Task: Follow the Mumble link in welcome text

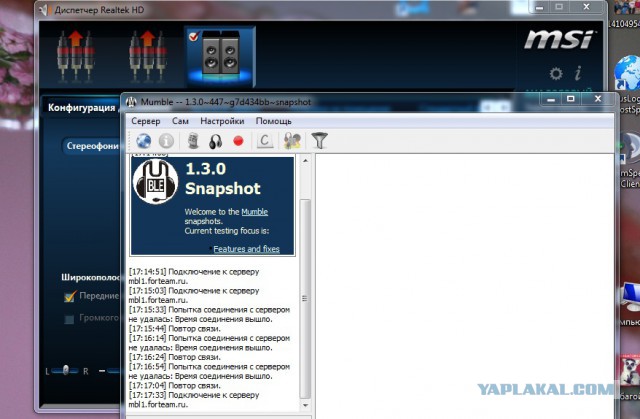Action: click(x=255, y=212)
